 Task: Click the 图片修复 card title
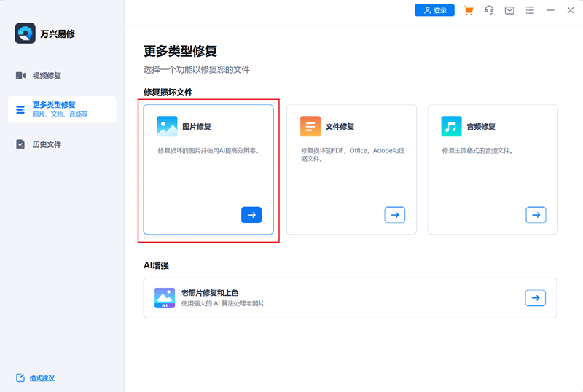pos(197,127)
